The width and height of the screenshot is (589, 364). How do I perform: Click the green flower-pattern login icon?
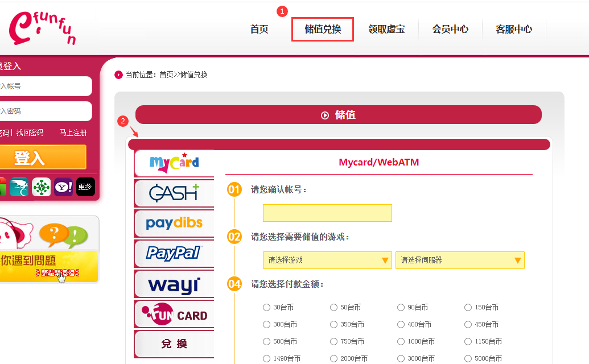42,187
